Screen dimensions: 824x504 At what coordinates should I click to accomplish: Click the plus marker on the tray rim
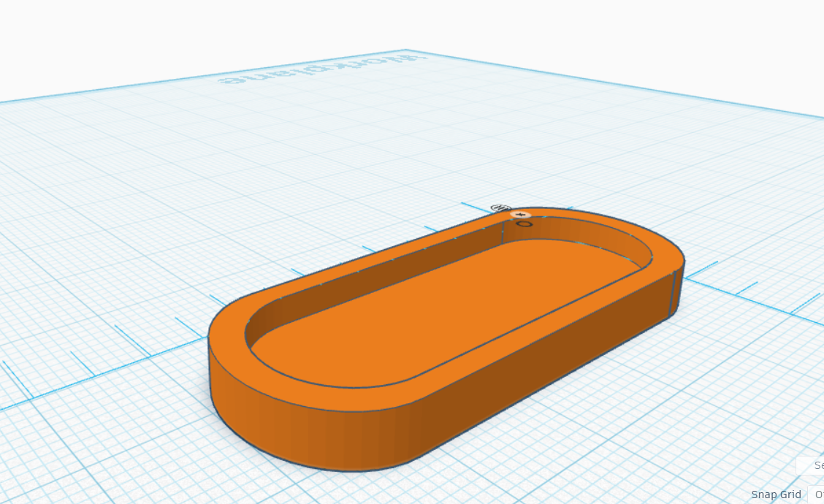pos(521,215)
